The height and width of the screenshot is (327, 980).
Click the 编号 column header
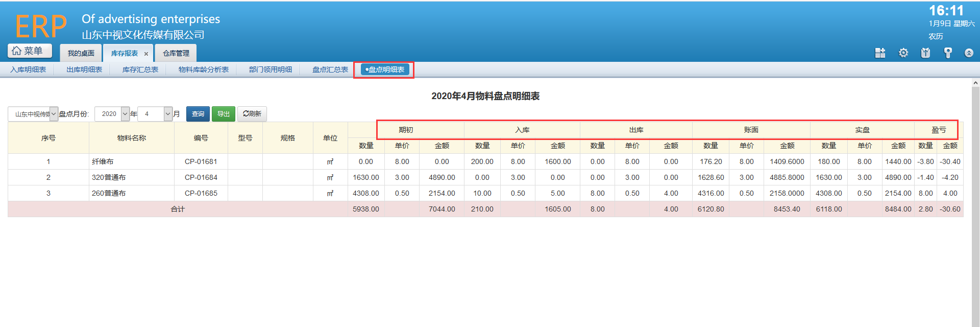coord(201,138)
